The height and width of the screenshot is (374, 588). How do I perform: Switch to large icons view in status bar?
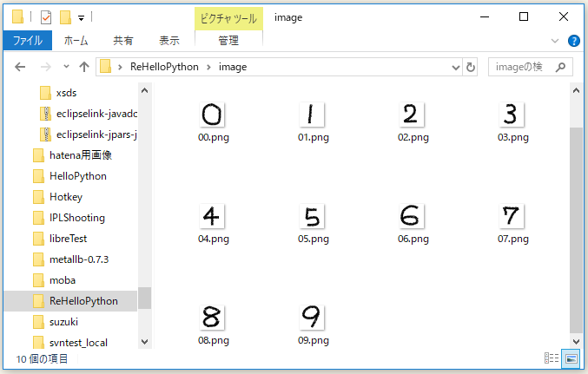pyautogui.click(x=571, y=358)
